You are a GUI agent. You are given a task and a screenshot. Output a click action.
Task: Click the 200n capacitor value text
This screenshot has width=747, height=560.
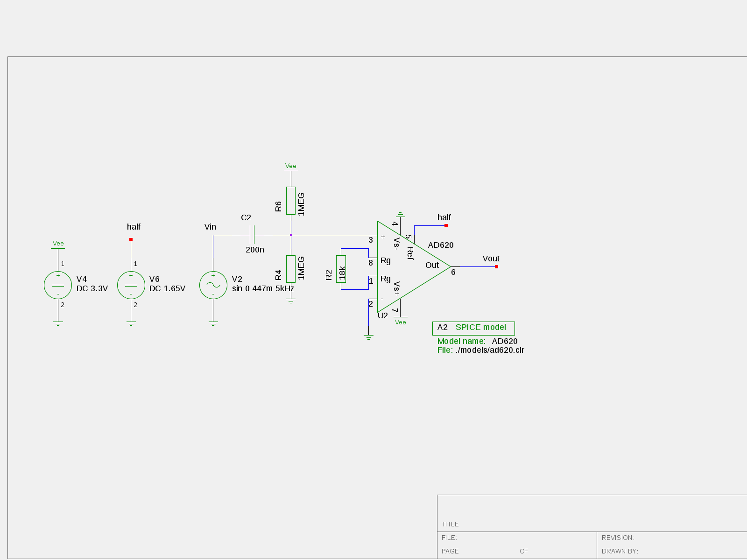pos(255,250)
